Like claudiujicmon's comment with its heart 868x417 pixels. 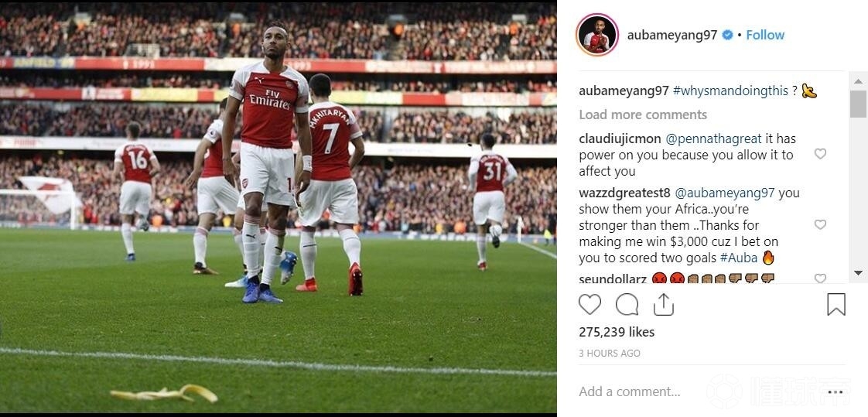pyautogui.click(x=820, y=154)
